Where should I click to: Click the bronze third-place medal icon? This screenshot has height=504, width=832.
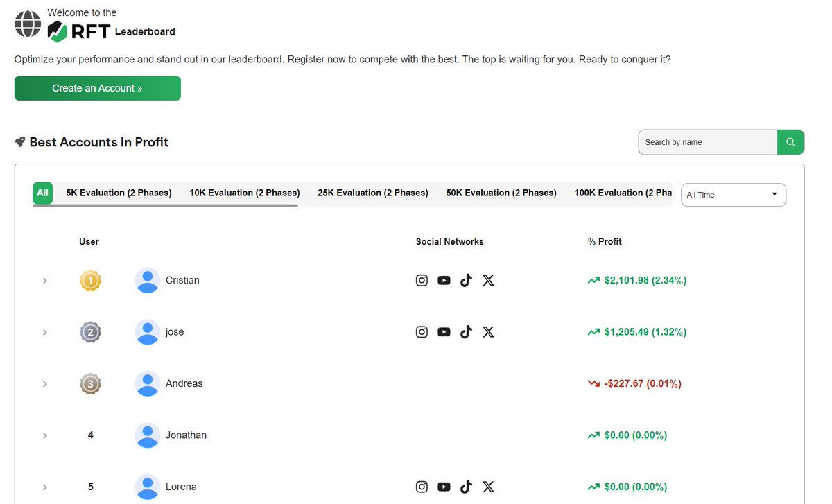coord(90,383)
